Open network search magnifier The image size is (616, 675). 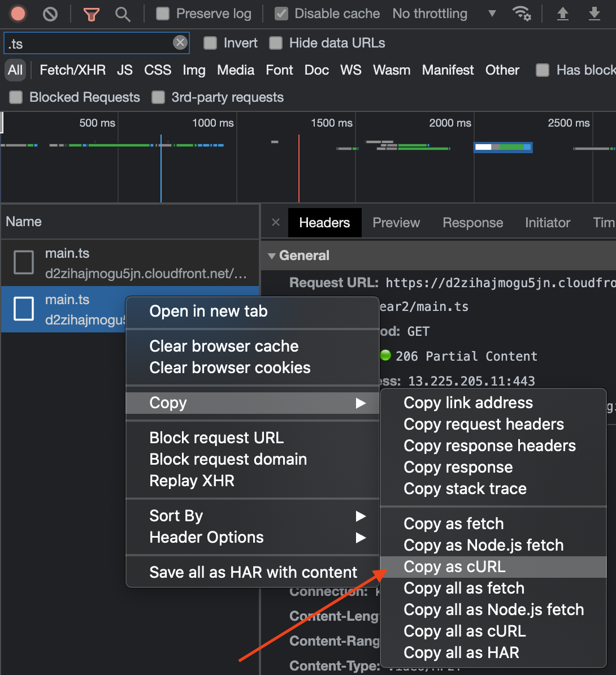[123, 14]
